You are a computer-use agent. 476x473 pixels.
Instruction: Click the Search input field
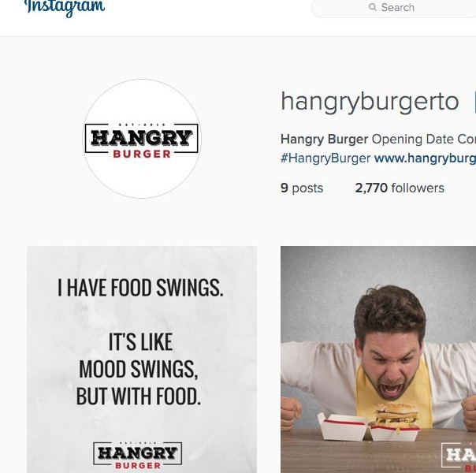394,7
